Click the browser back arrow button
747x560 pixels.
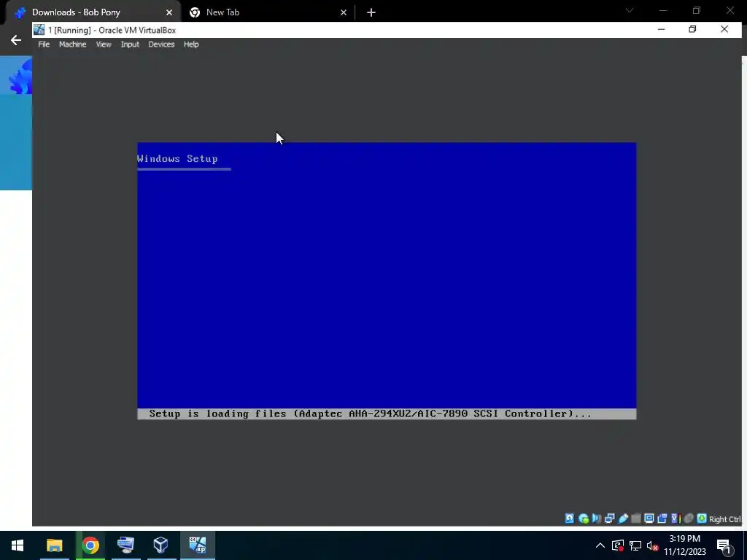(16, 40)
